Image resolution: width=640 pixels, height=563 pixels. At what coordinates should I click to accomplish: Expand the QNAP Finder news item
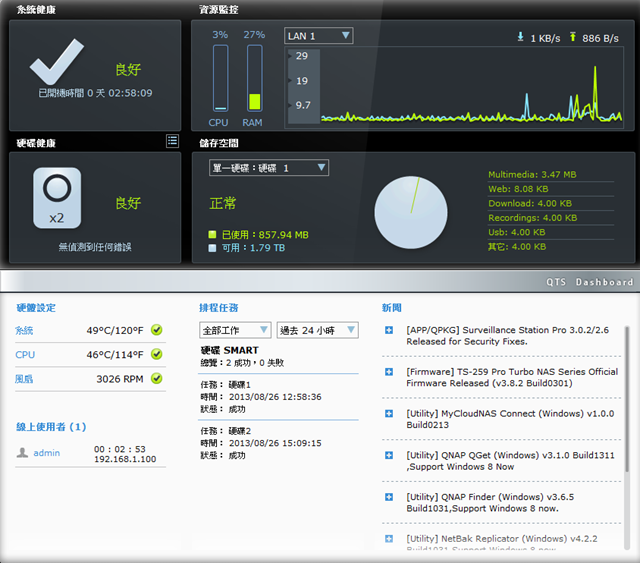389,497
